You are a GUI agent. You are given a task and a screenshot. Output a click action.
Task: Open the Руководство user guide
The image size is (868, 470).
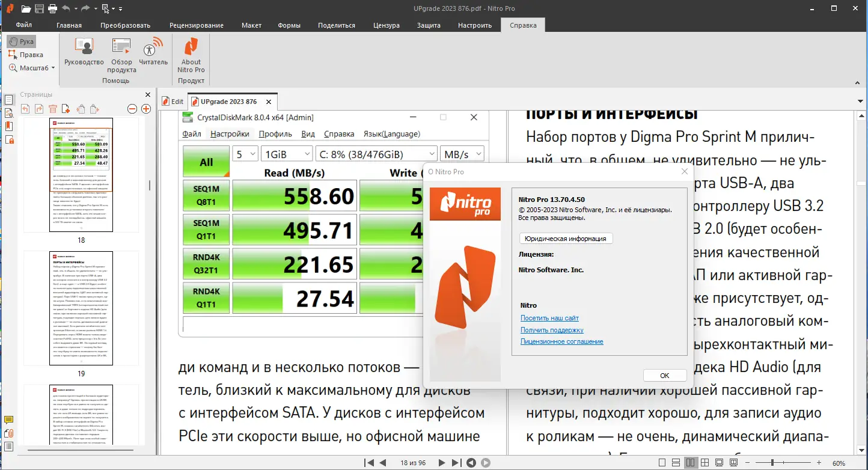pos(84,52)
